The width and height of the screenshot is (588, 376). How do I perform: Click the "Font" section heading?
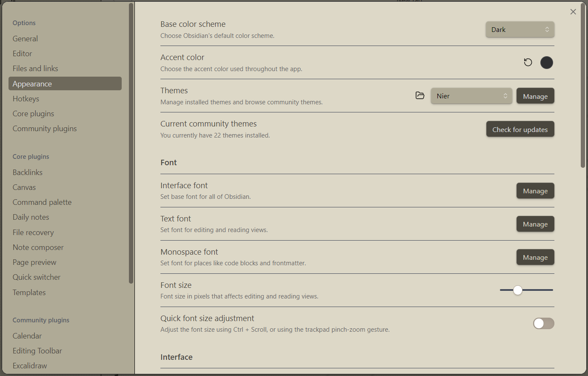(x=168, y=162)
